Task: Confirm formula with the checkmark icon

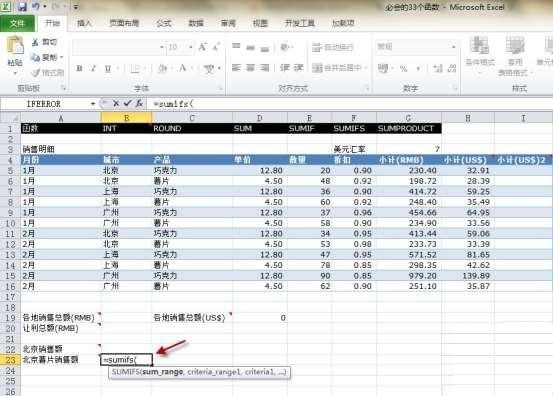Action: (127, 103)
